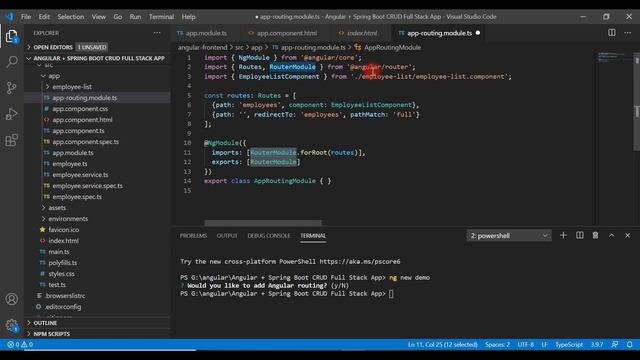Click the Ln 11, Col 25 status entry
Screen dimensions: 640x360
click(x=442, y=344)
